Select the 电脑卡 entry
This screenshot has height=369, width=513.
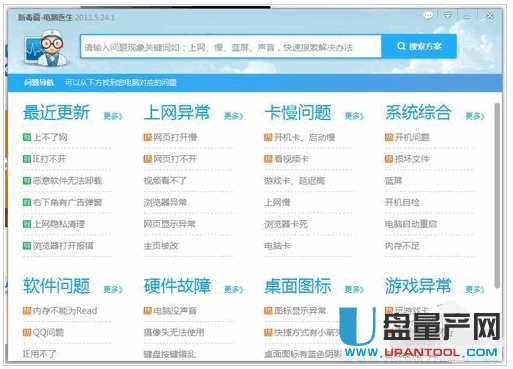pyautogui.click(x=277, y=246)
